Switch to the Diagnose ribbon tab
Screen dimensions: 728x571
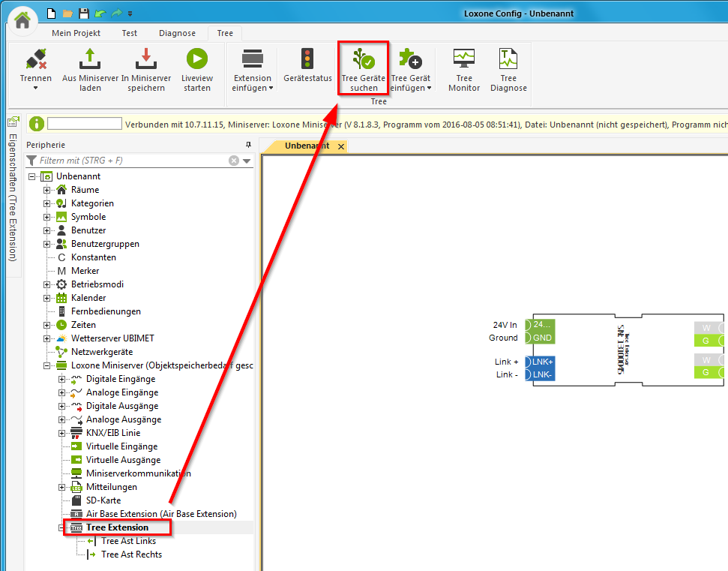click(x=177, y=33)
